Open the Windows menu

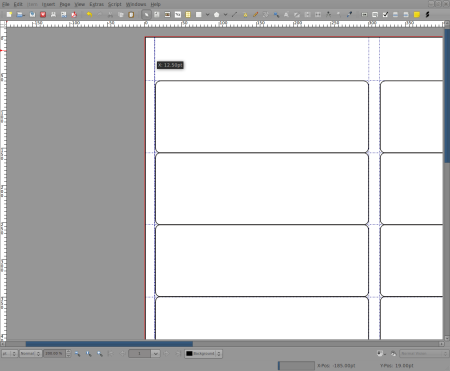click(x=136, y=4)
